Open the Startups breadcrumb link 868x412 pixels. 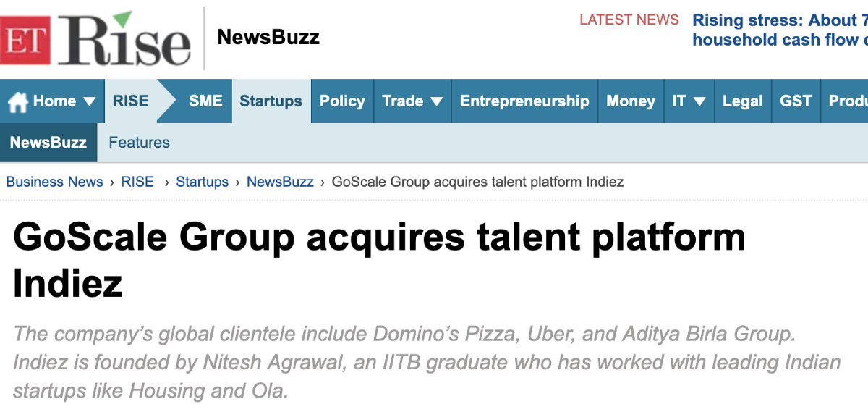point(202,182)
